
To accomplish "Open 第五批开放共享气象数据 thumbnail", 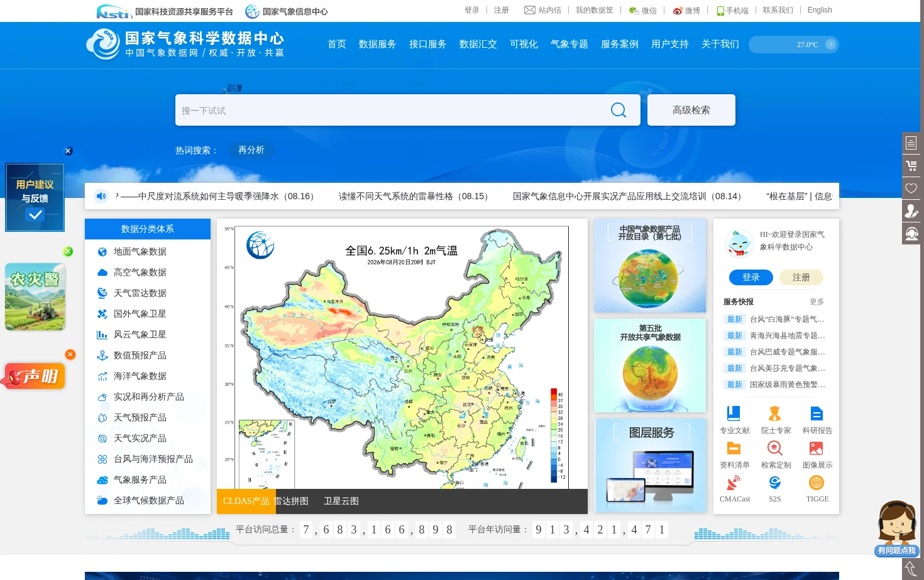I will (x=650, y=365).
